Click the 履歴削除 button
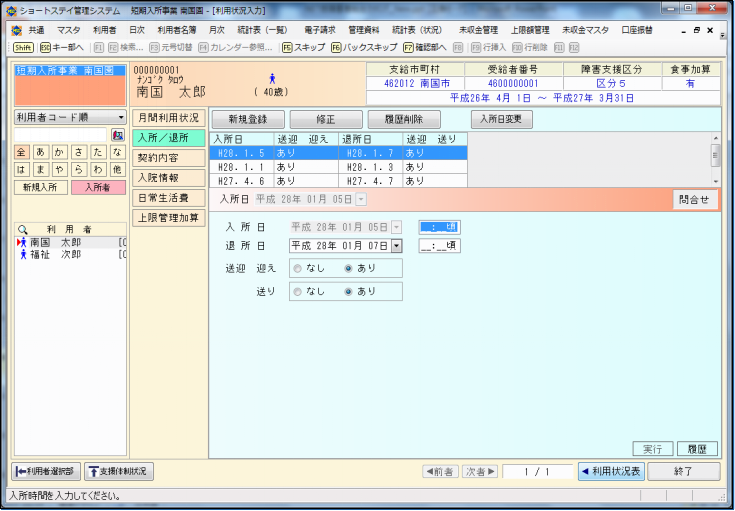The height and width of the screenshot is (511, 735). pyautogui.click(x=404, y=119)
